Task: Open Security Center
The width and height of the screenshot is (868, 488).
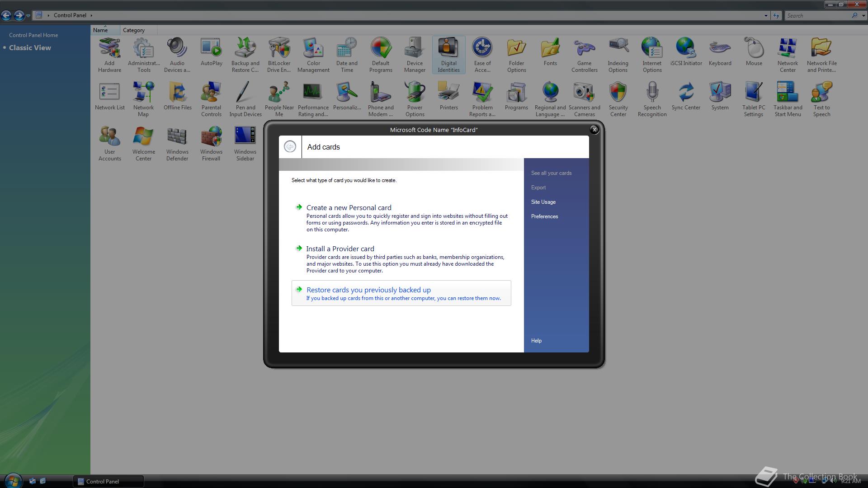Action: click(x=618, y=99)
